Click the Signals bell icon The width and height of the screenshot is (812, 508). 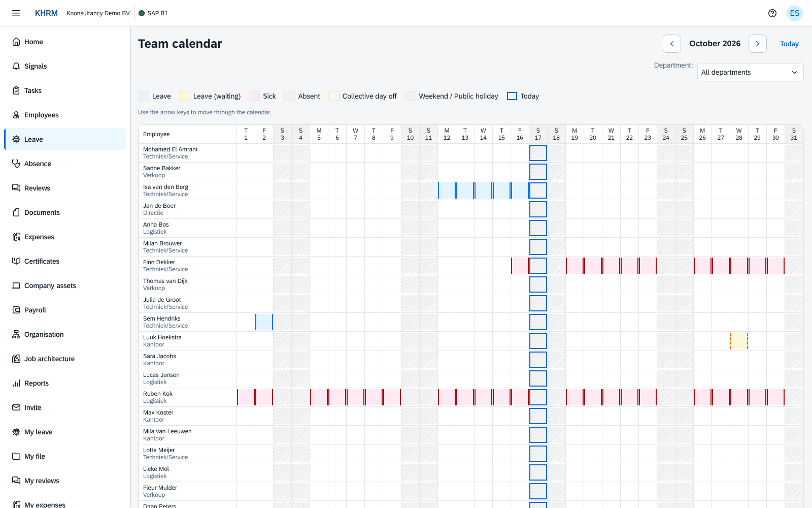pos(16,66)
